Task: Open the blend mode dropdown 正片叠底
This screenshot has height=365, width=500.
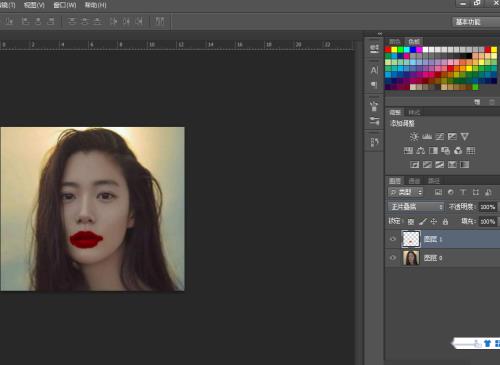Action: point(416,207)
